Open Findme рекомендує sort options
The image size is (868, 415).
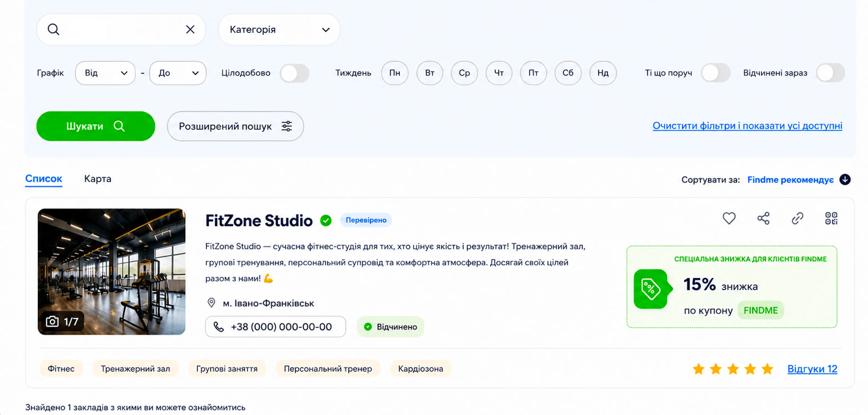(x=790, y=180)
